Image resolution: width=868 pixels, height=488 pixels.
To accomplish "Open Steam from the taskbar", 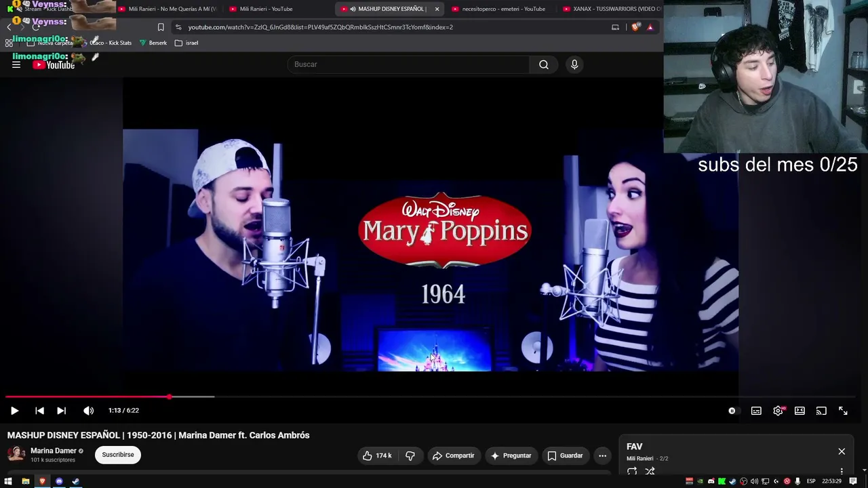I will (75, 481).
